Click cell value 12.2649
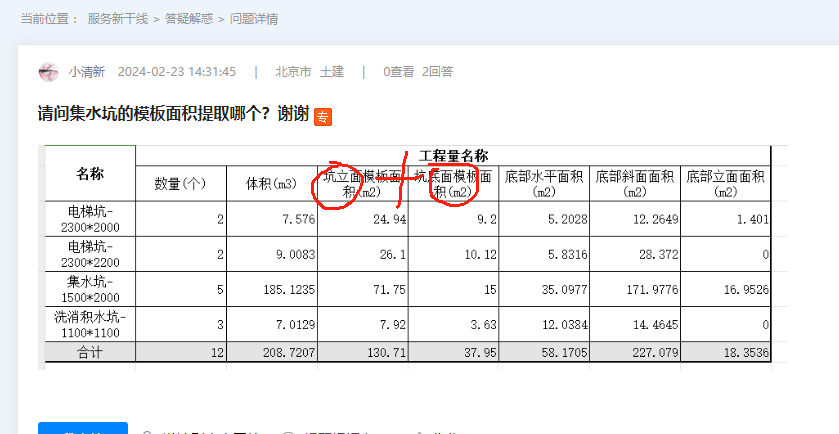This screenshot has width=839, height=434. click(x=635, y=219)
